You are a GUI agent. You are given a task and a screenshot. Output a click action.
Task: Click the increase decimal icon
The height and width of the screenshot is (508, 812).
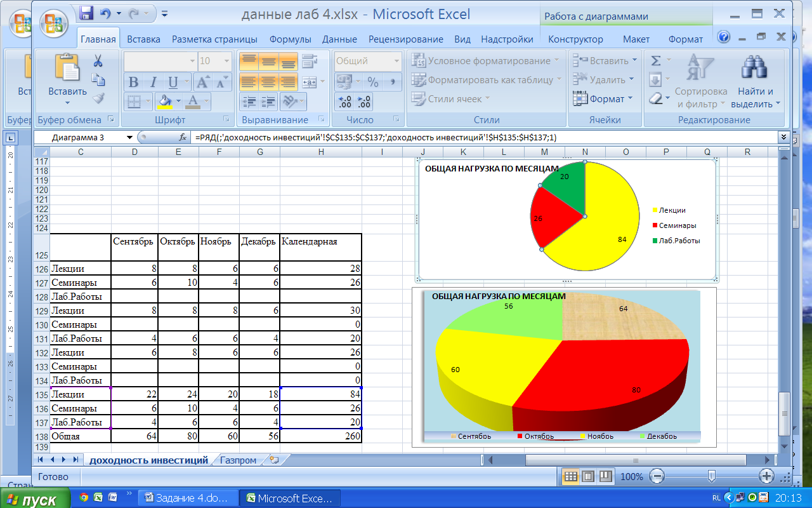(345, 102)
